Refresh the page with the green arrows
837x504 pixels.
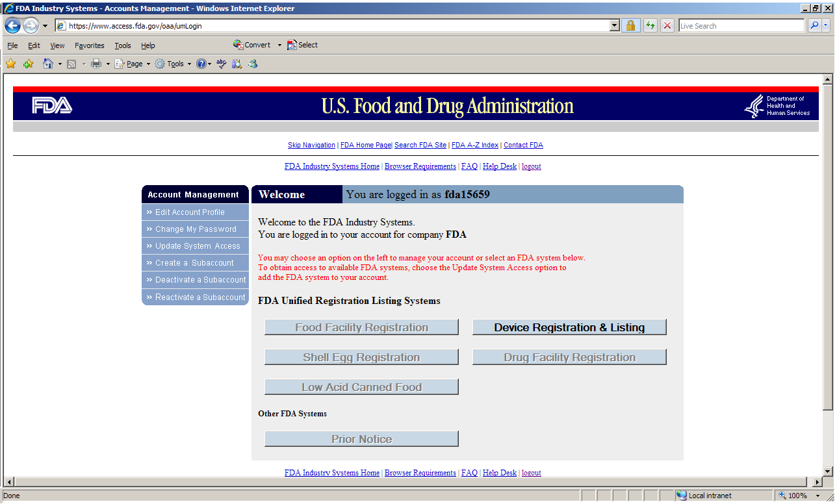pos(650,26)
